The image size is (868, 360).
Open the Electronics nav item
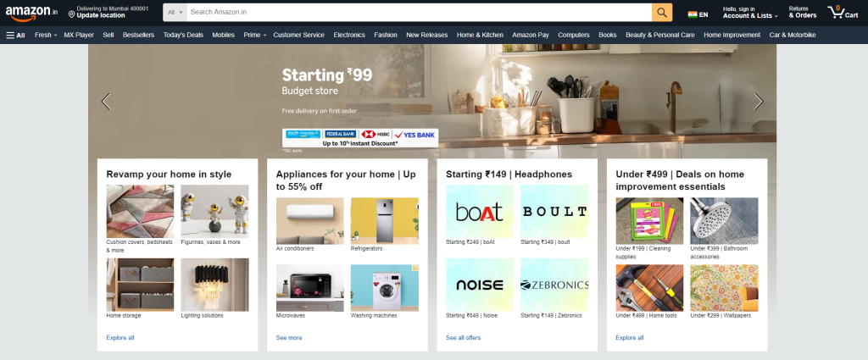tap(349, 35)
